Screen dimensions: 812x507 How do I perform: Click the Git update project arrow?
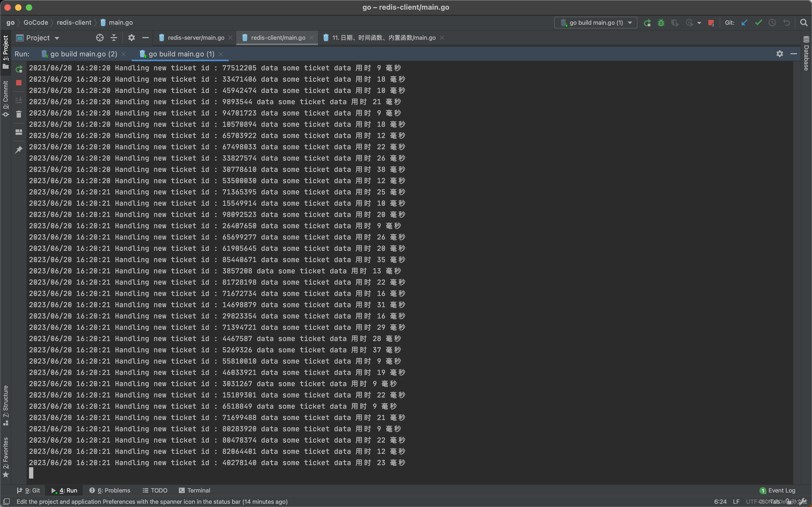point(744,23)
